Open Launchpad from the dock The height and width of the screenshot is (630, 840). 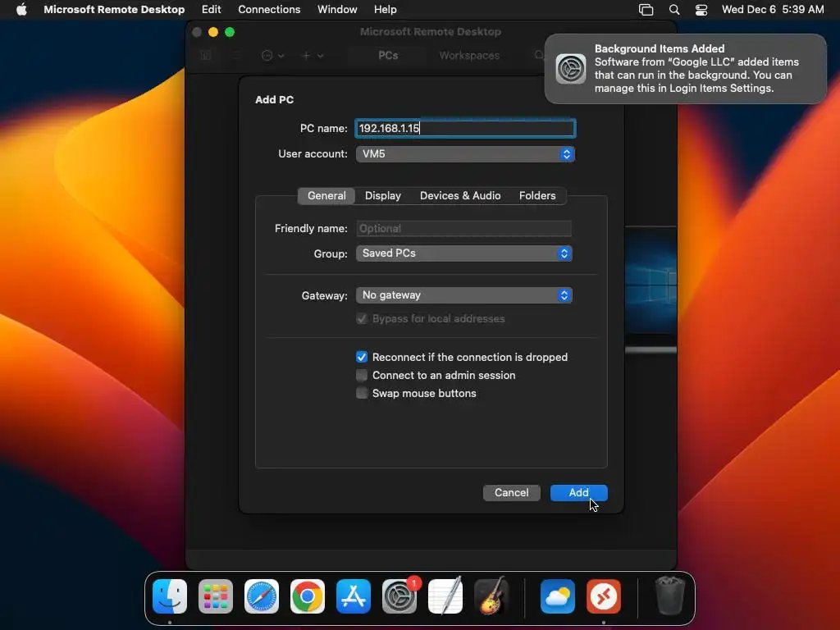click(x=216, y=596)
